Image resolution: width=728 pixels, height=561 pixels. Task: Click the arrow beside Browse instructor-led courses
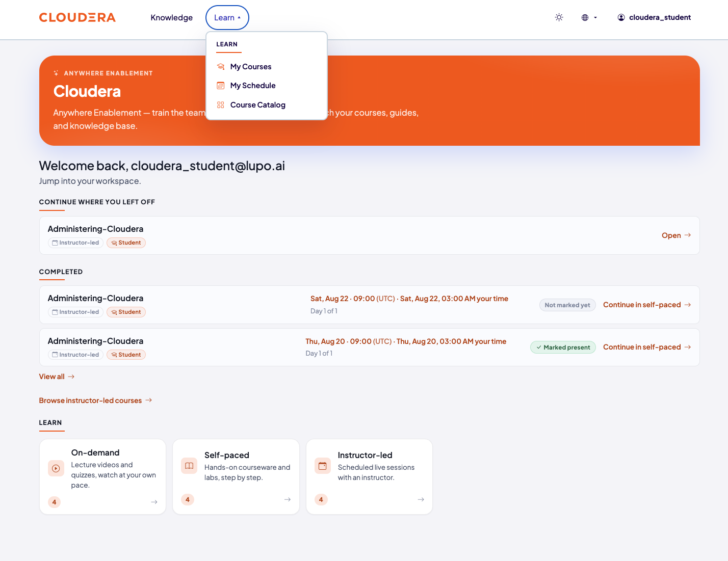point(149,400)
